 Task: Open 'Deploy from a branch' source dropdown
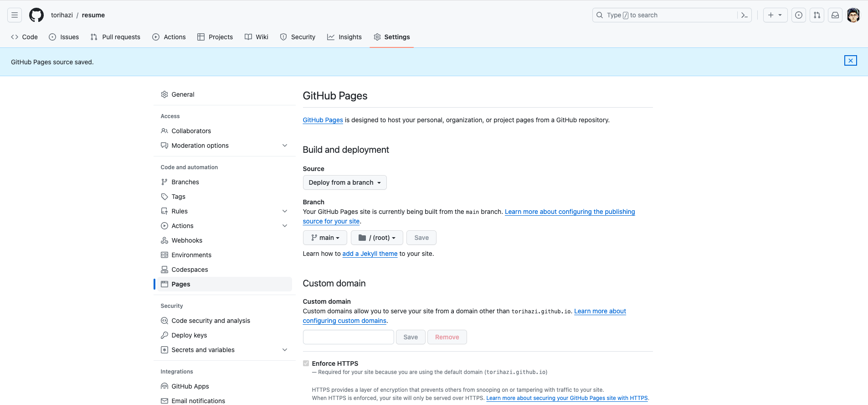click(344, 182)
